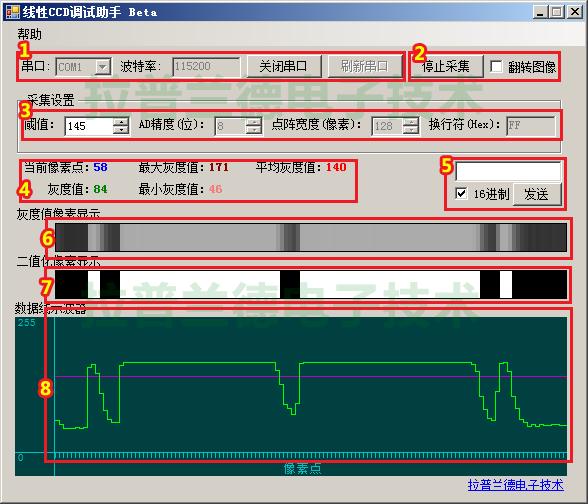Increase AD精度 with the up arrow
The image size is (588, 504).
tap(254, 122)
